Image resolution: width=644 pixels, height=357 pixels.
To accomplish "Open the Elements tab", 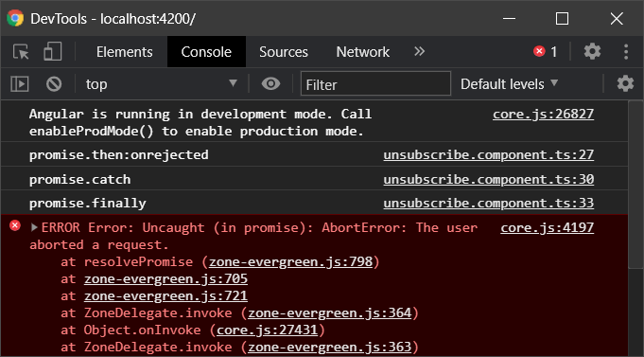I will pyautogui.click(x=125, y=52).
